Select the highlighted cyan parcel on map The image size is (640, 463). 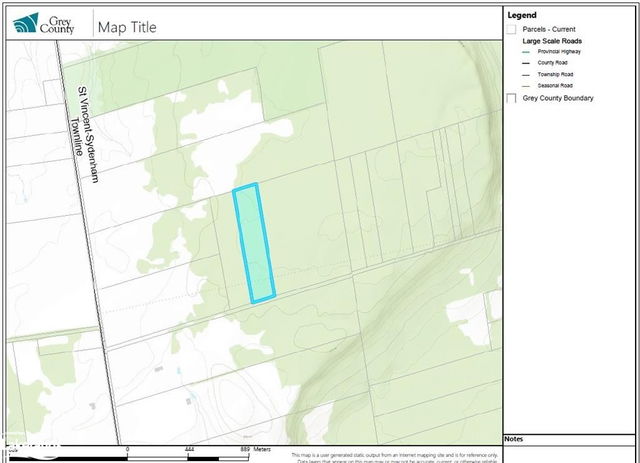254,243
